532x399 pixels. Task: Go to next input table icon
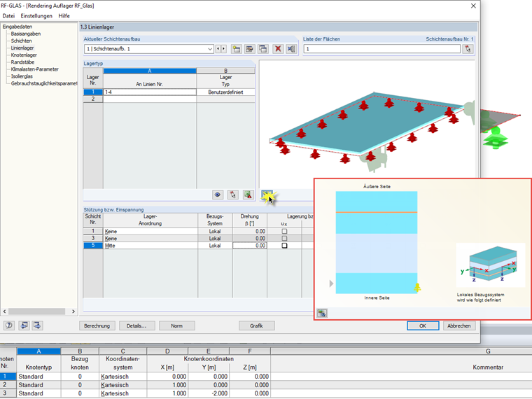pos(37,325)
